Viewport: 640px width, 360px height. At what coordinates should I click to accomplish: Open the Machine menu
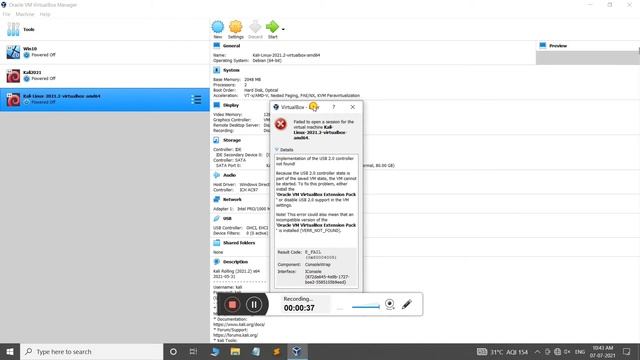(x=25, y=14)
